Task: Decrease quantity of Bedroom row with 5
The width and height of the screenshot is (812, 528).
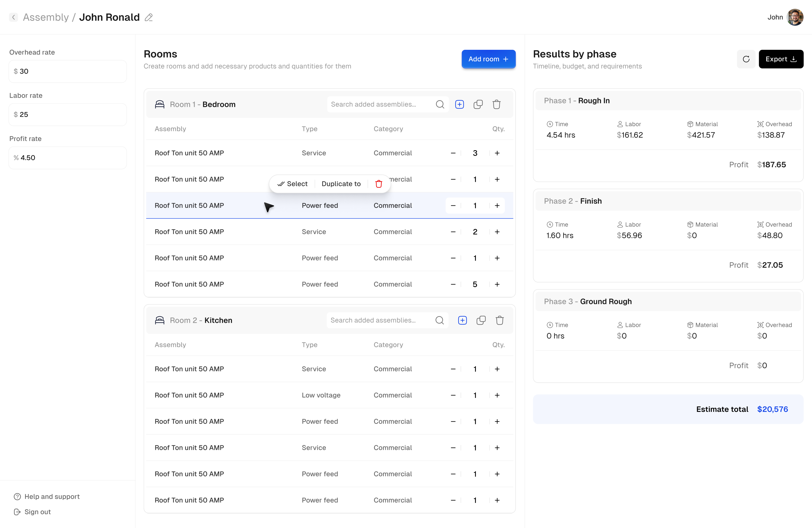Action: pos(453,284)
